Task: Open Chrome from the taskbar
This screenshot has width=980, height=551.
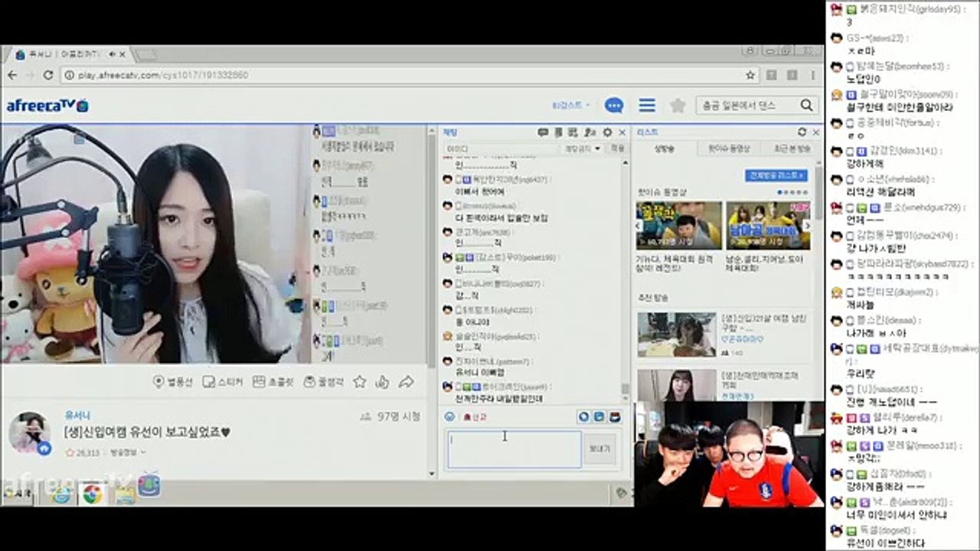Action: click(93, 494)
